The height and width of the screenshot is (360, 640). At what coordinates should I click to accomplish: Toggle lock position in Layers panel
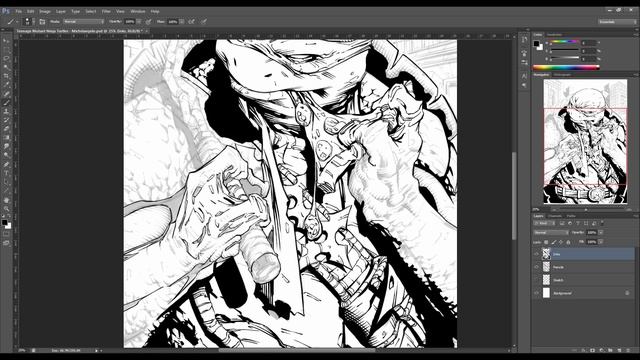coord(561,242)
